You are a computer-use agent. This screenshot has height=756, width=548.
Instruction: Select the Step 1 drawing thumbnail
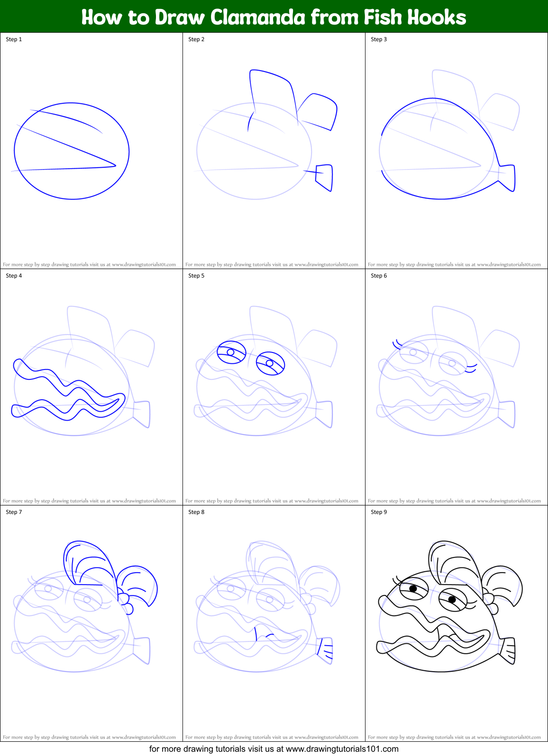(x=71, y=151)
